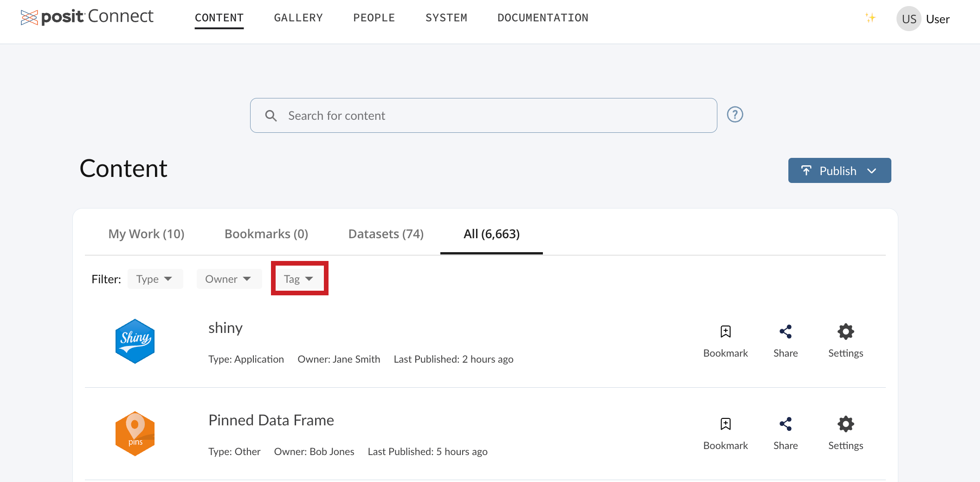Click the Shiny application hexagon icon
The height and width of the screenshot is (482, 980).
click(135, 340)
